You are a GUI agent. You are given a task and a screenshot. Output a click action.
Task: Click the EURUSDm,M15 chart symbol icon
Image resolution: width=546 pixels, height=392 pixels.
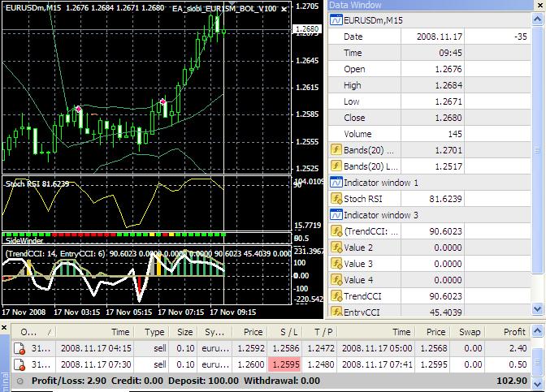[x=336, y=20]
